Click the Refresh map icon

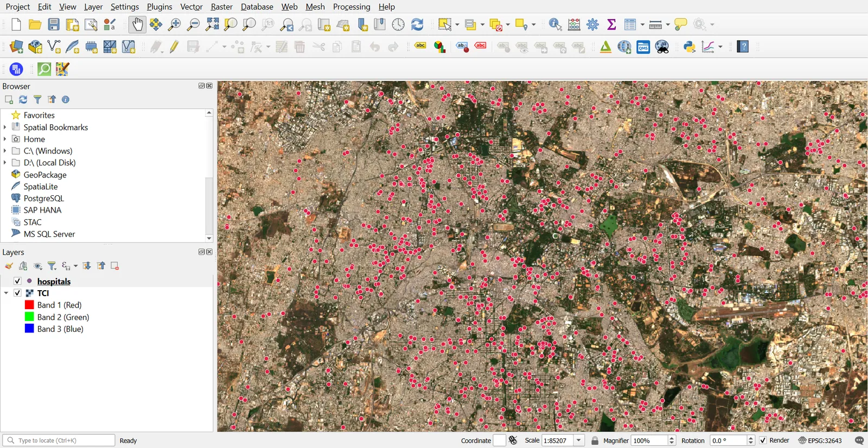pyautogui.click(x=417, y=24)
